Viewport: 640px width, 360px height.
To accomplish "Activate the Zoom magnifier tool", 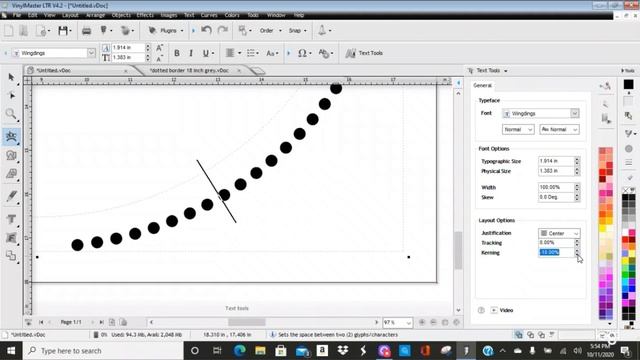I will click(x=11, y=114).
